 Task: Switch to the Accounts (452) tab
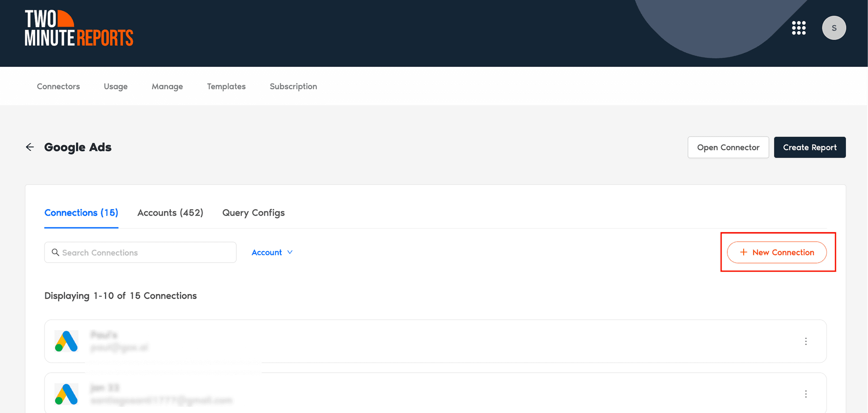coord(170,212)
